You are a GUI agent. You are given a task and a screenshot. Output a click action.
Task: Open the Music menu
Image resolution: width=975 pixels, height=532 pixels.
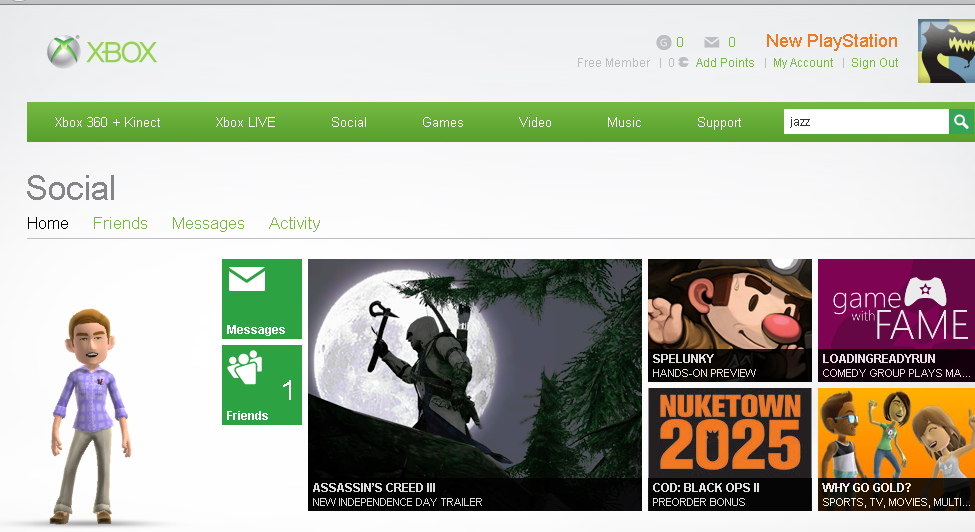tap(624, 122)
